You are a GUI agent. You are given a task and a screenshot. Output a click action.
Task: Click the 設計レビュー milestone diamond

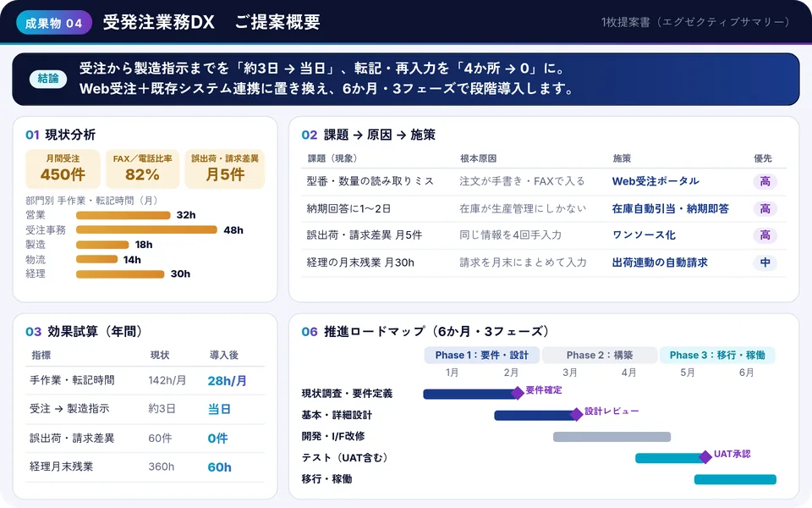(576, 415)
